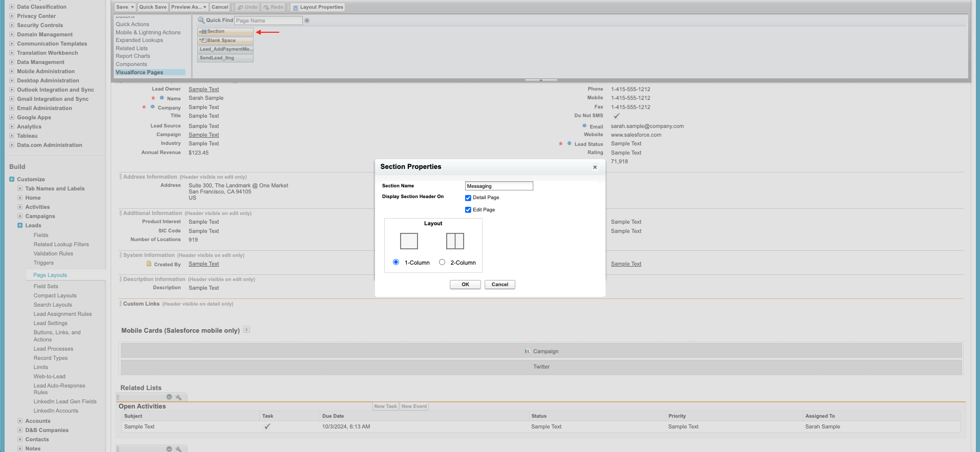Click the two-column layout thumbnail

coord(455,241)
